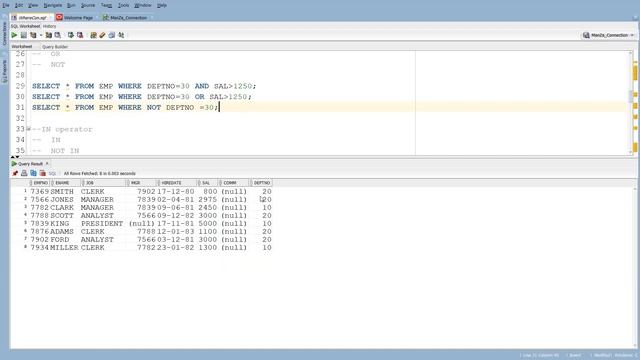This screenshot has height=360, width=640.
Task: Open the Window menu
Action: (142, 5)
